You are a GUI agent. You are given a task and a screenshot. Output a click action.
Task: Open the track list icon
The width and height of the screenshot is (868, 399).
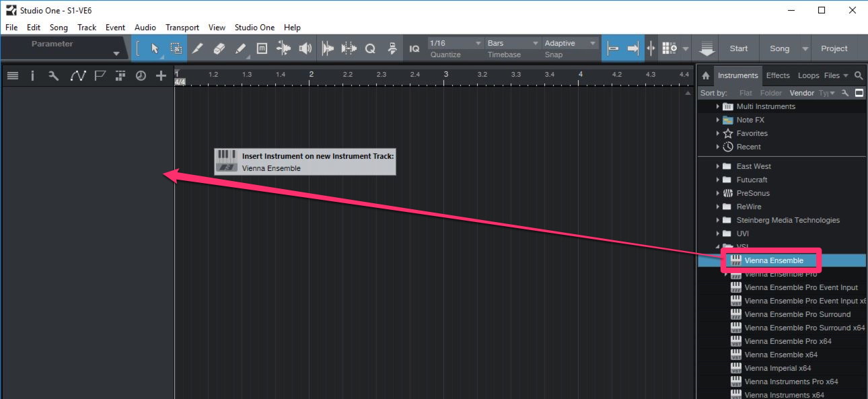click(x=12, y=76)
